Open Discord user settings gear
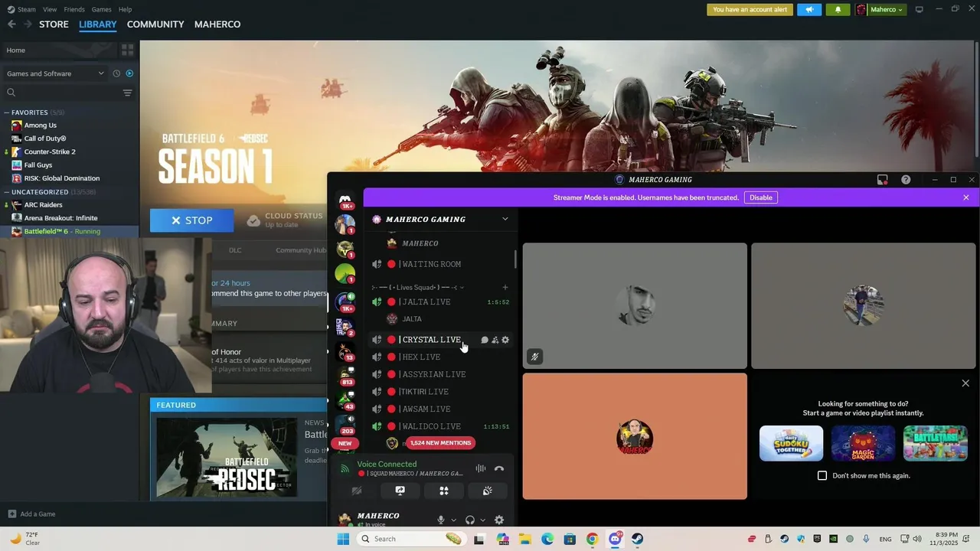980x551 pixels. tap(499, 520)
